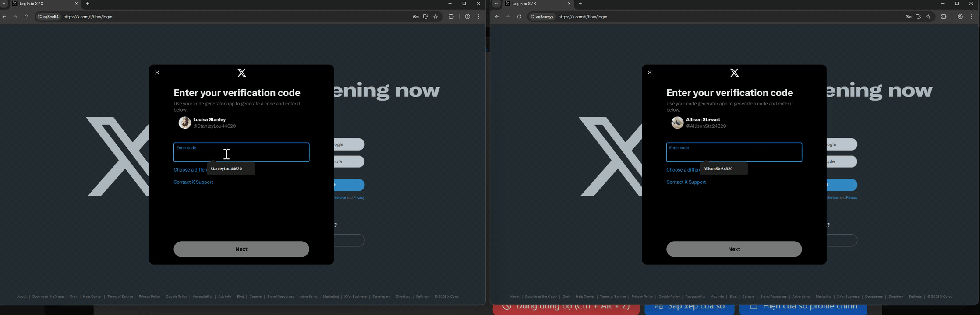The height and width of the screenshot is (315, 980).
Task: Reload the page in right browser window
Action: click(519, 17)
